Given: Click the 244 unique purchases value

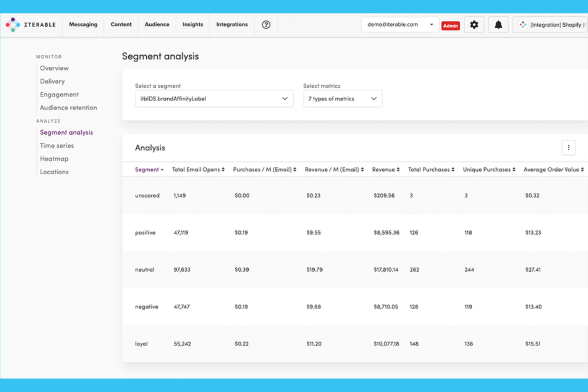Looking at the screenshot, I should point(469,270).
